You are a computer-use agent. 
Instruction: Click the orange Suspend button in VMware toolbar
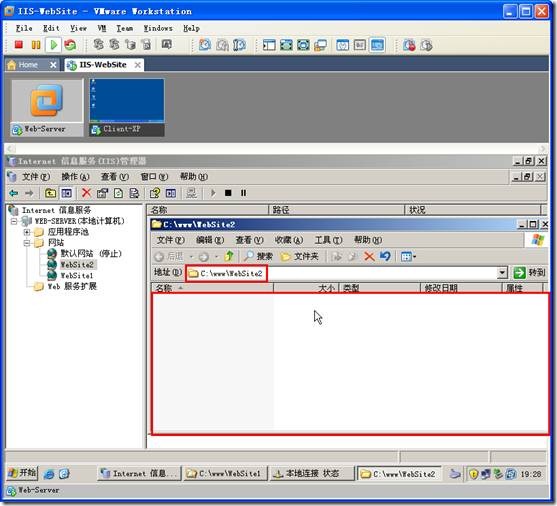click(36, 45)
